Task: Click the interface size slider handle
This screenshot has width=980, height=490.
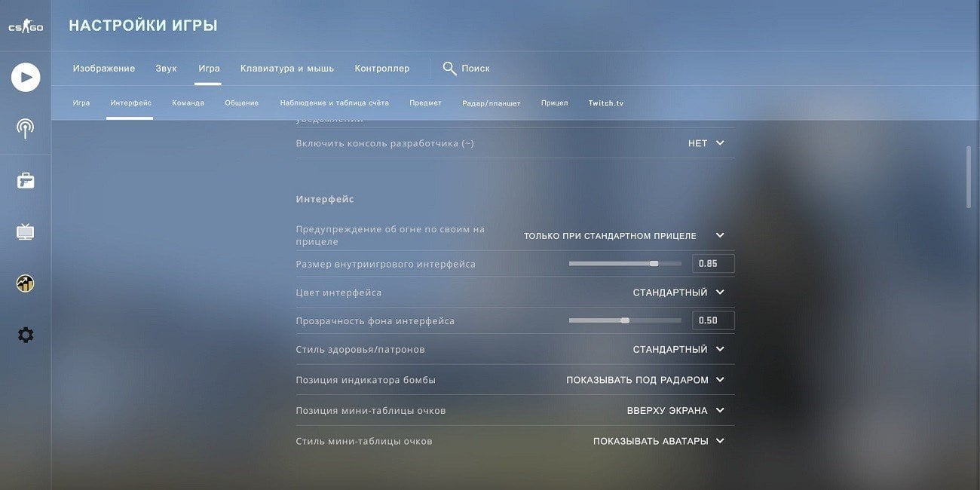Action: point(654,264)
